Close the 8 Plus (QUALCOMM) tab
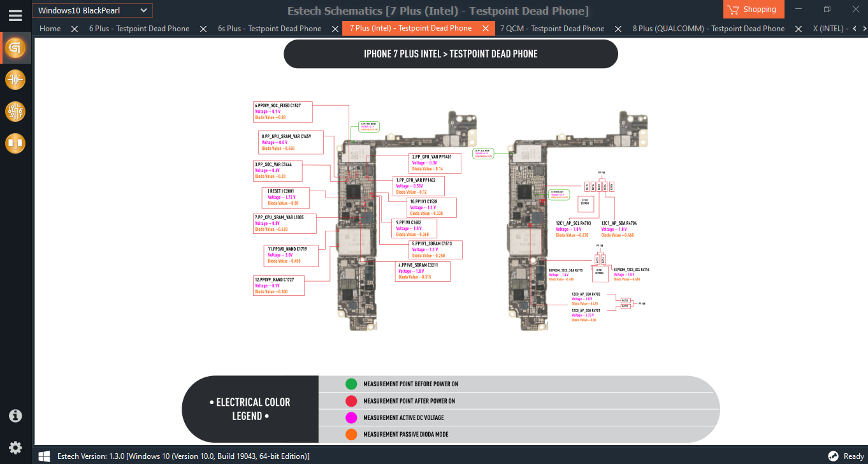 [799, 29]
